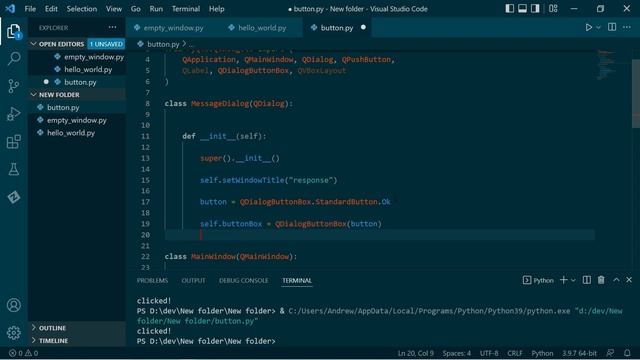640x360 pixels.
Task: Select interpreter 3.9.7 64-bit
Action: pos(579,353)
